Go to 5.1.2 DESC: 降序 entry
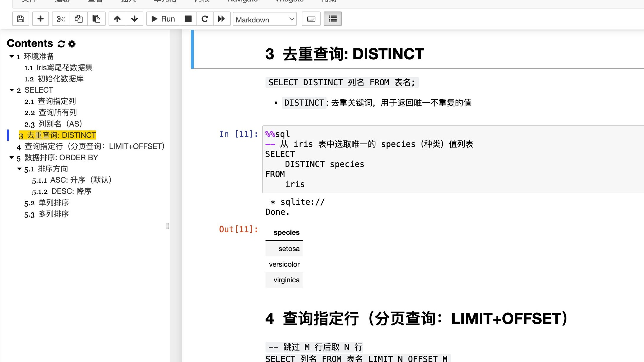 [x=62, y=191]
